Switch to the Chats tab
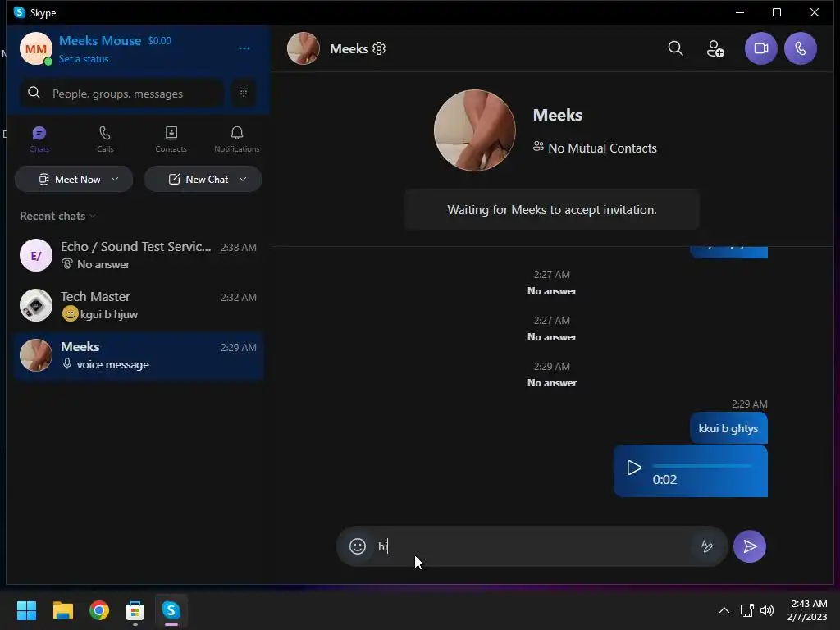 coord(39,139)
